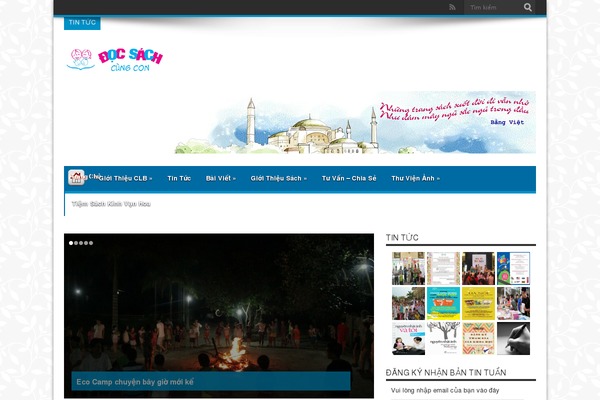
Task: Open solid yellow poster thumbnail
Action: [x=478, y=304]
